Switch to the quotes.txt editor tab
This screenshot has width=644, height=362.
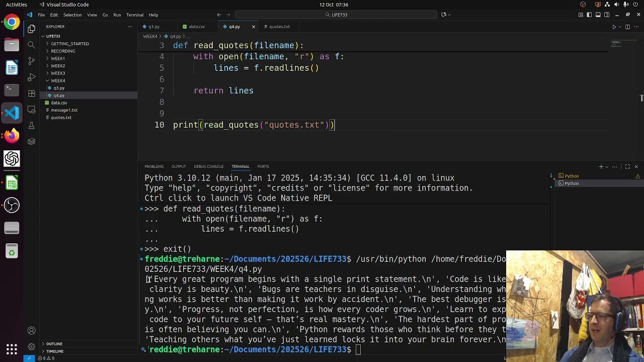pos(279,27)
